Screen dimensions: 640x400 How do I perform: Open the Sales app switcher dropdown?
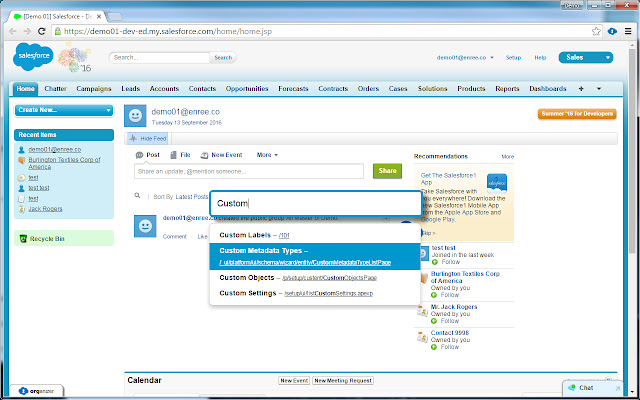tap(586, 58)
